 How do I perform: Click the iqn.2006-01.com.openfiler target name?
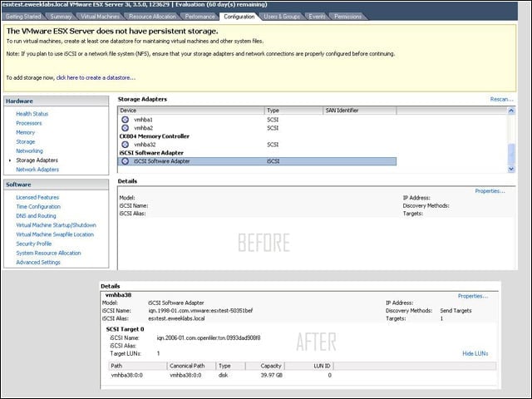209,338
